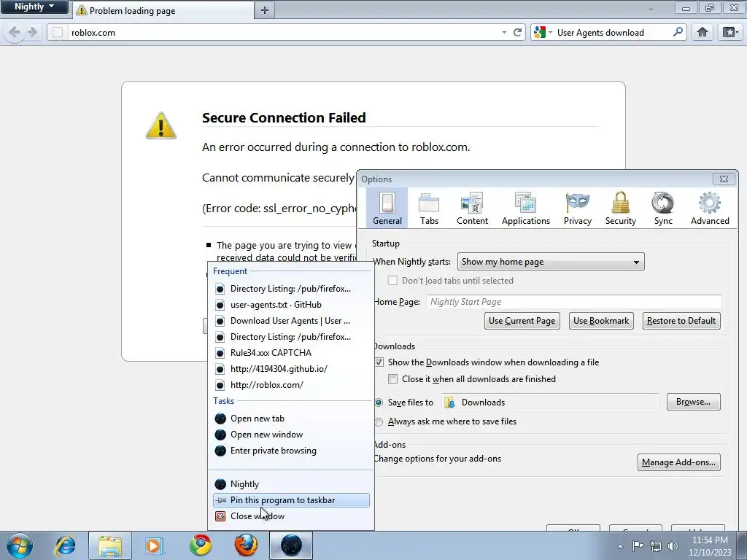Click the reload page icon
This screenshot has height=560, width=747.
coord(517,32)
